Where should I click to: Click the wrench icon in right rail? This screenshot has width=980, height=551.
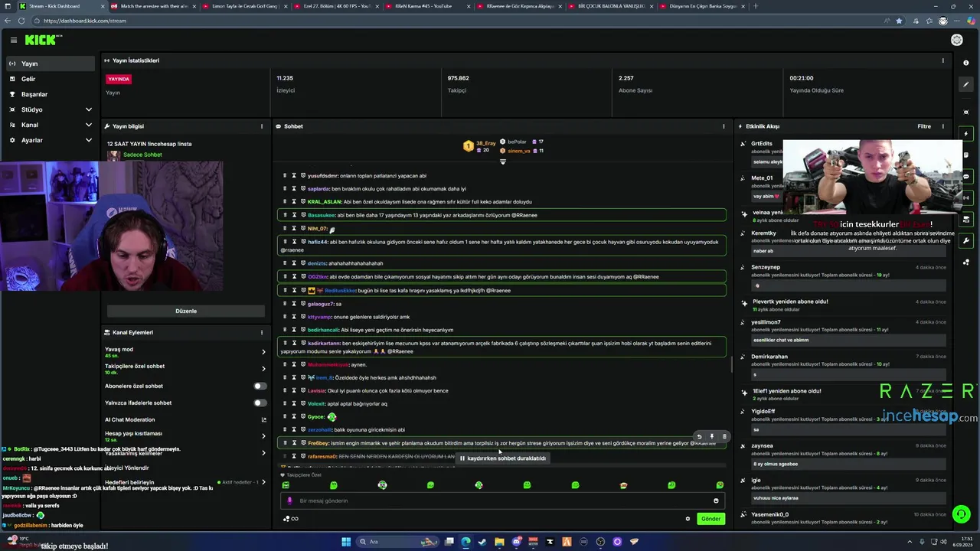pyautogui.click(x=966, y=241)
